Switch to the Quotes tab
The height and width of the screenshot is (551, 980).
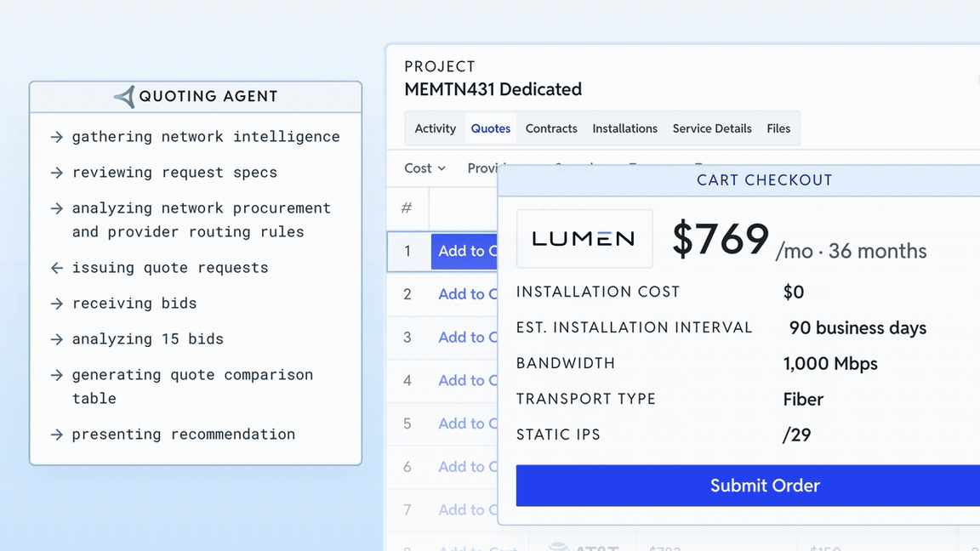491,128
